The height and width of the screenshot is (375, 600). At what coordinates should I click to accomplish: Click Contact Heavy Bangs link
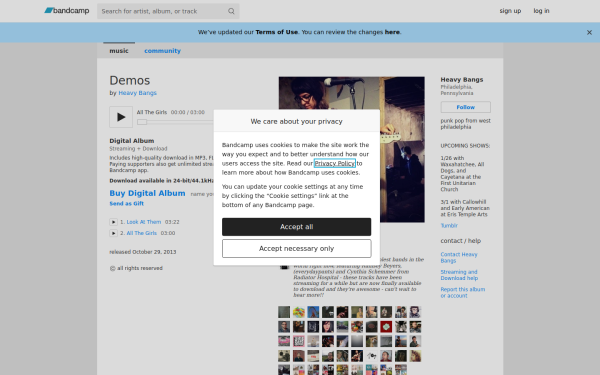459,258
